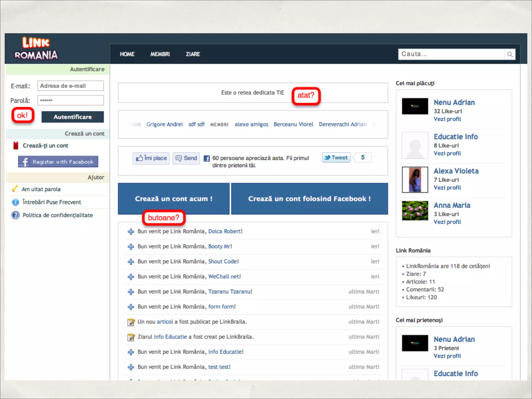Image resolution: width=532 pixels, height=399 pixels.
Task: Focus the E-mail address input field
Action: 70,86
